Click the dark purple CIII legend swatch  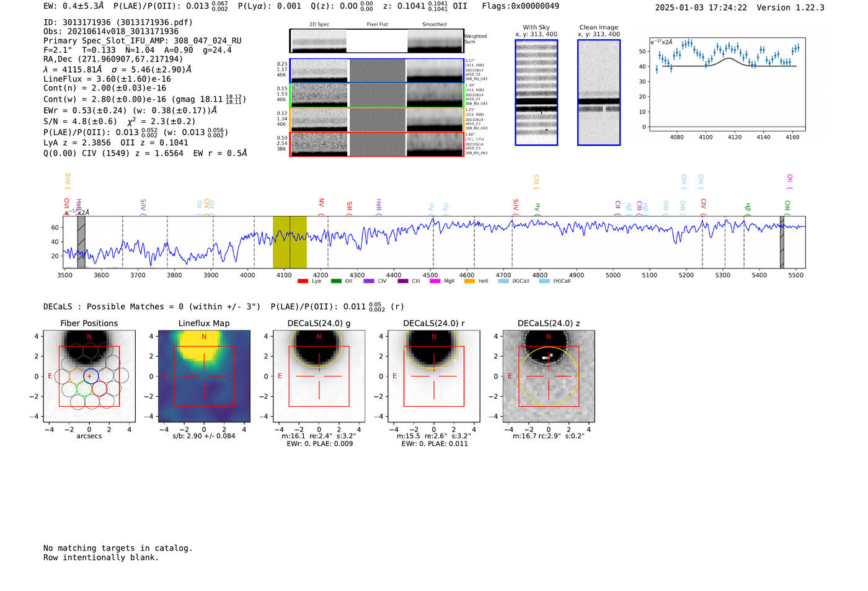coord(403,281)
